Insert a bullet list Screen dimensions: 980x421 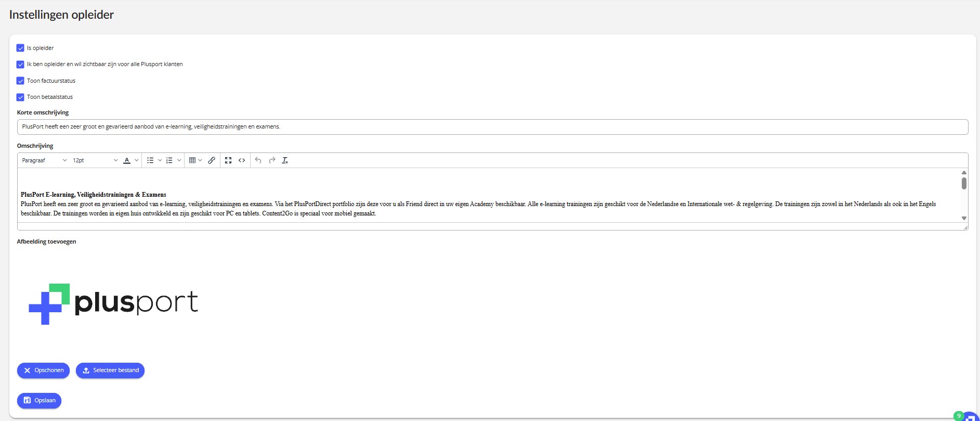tap(150, 160)
